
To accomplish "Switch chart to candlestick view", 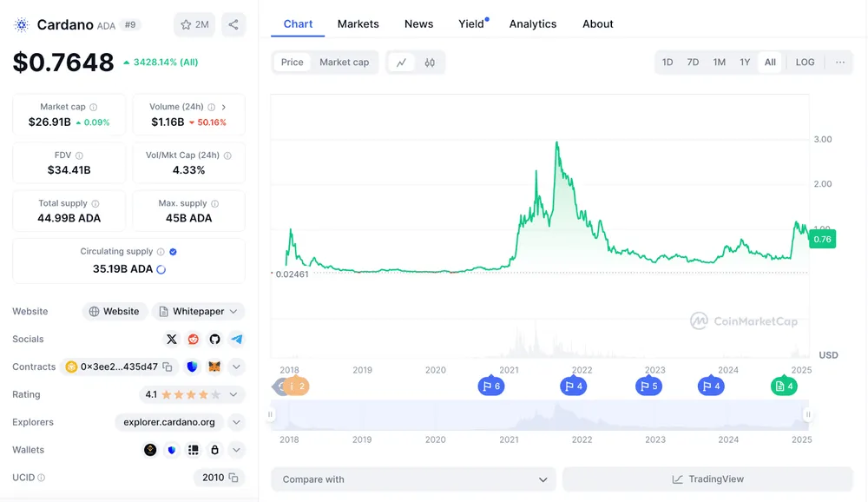I will [x=429, y=62].
